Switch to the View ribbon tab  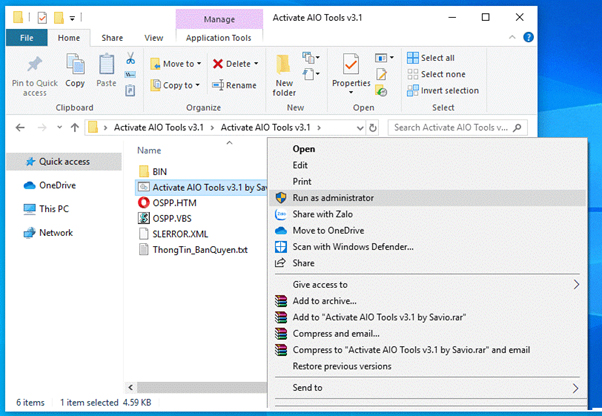(x=154, y=38)
